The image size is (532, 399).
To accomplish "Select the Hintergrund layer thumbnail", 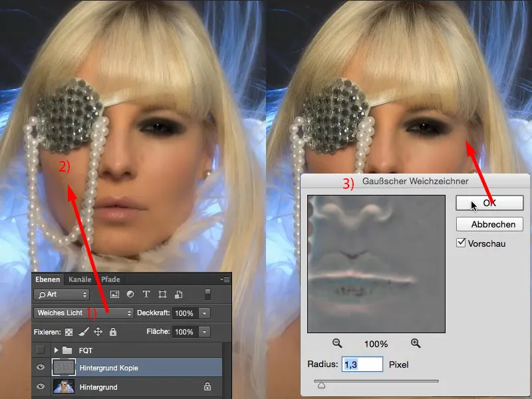I will [64, 386].
